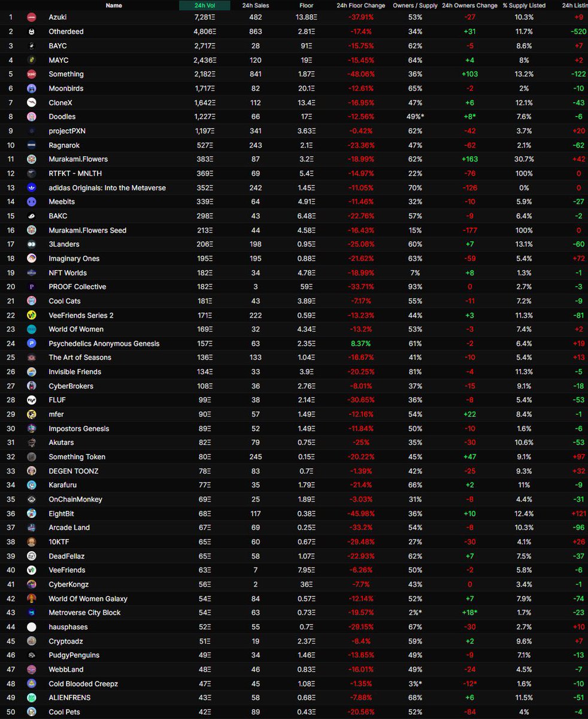The image size is (588, 719).
Task: Open the World Of Women Galaxy link
Action: pyautogui.click(x=88, y=599)
